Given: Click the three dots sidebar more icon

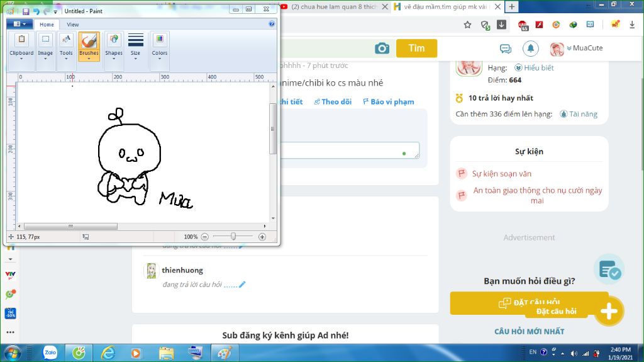Looking at the screenshot, I should click(10, 332).
